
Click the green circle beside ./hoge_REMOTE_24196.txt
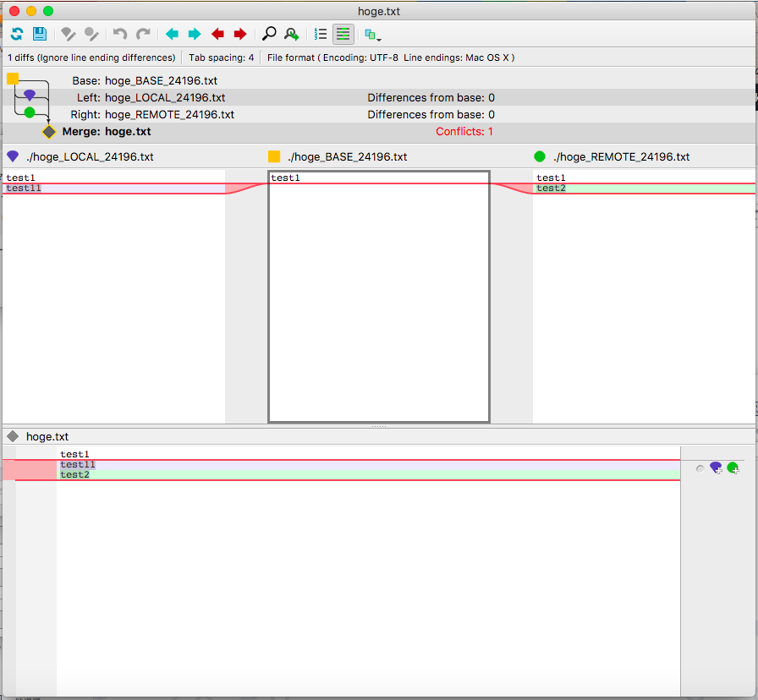coord(540,156)
